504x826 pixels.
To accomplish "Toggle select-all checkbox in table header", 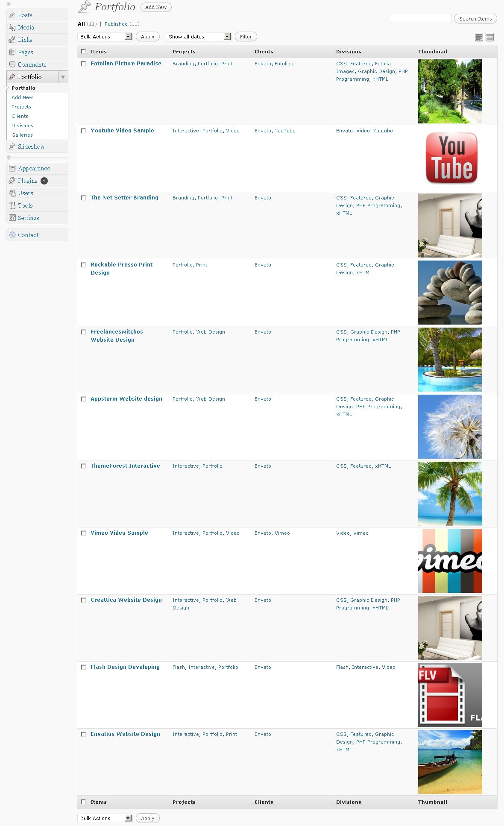I will coord(83,52).
